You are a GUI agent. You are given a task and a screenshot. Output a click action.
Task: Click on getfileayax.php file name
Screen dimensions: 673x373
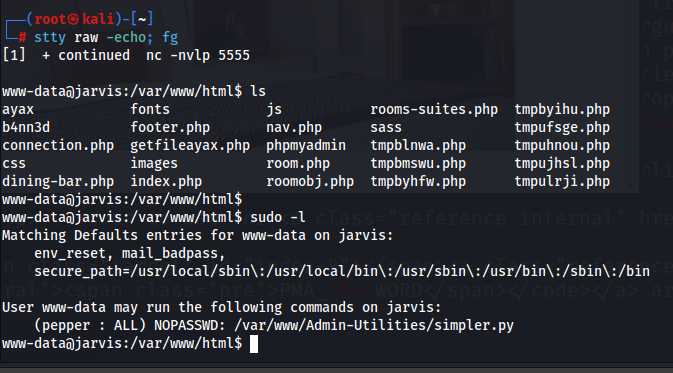point(190,146)
